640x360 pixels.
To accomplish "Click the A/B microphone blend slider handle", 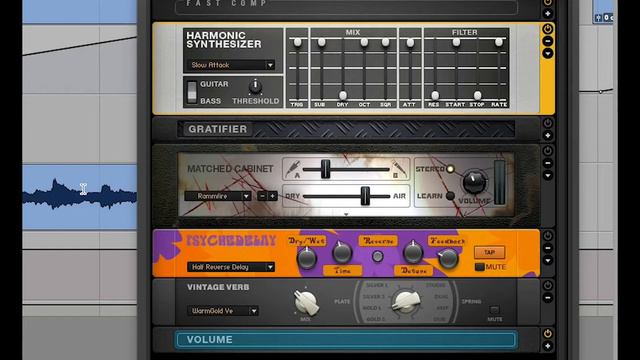I will coord(325,169).
